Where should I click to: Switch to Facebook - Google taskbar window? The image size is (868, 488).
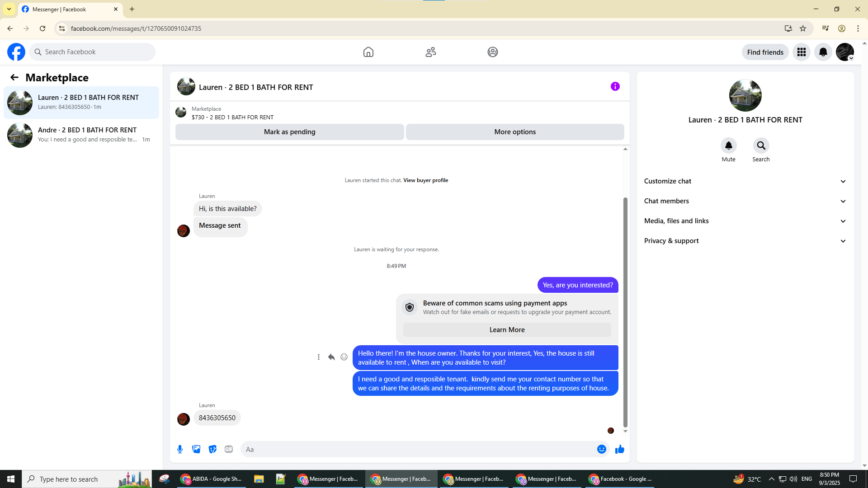pos(620,479)
